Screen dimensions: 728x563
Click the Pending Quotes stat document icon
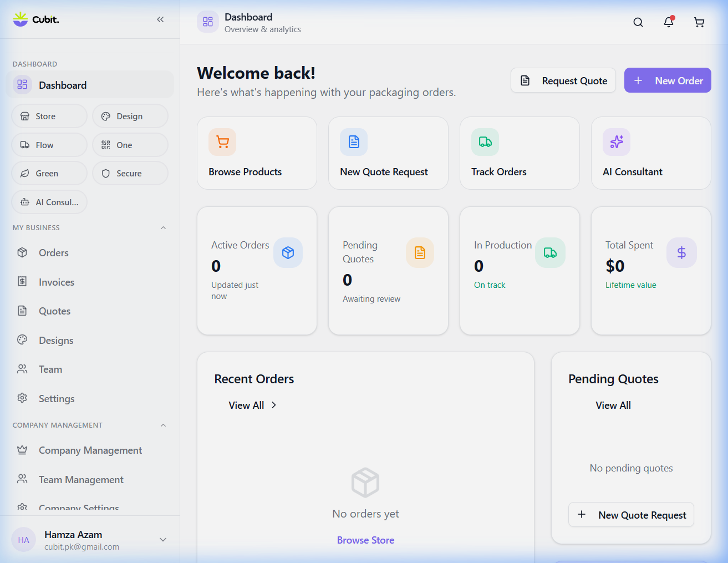(420, 253)
